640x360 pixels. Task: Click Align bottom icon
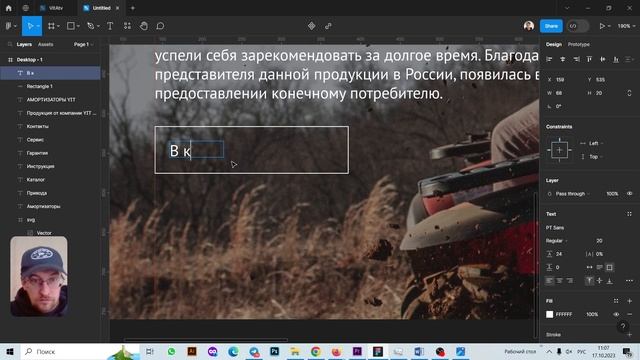(x=616, y=60)
